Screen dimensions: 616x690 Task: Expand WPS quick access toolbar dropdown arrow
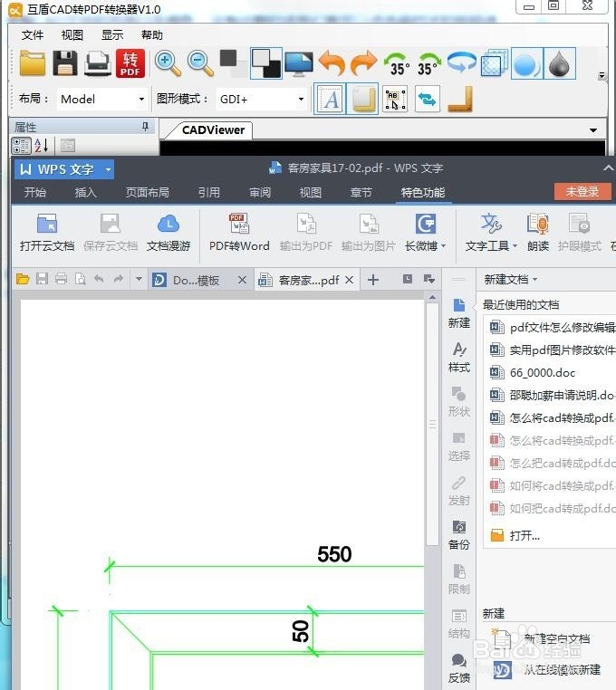(x=139, y=279)
